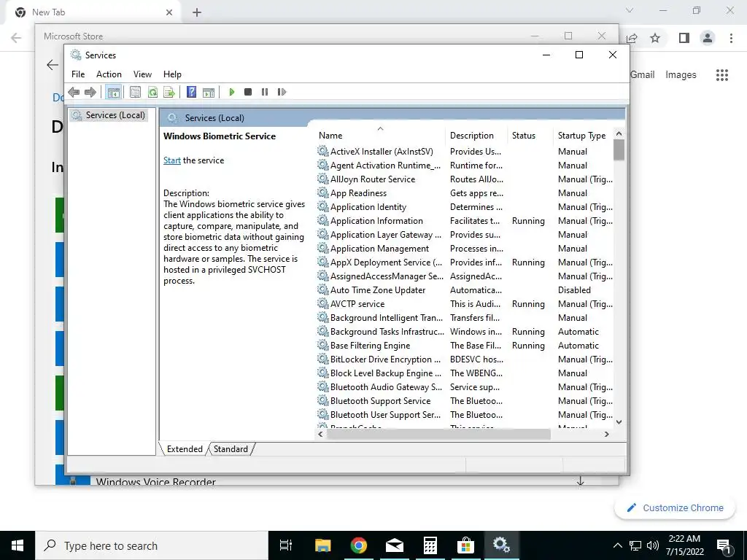Open the File menu in Services
747x560 pixels.
[x=78, y=74]
